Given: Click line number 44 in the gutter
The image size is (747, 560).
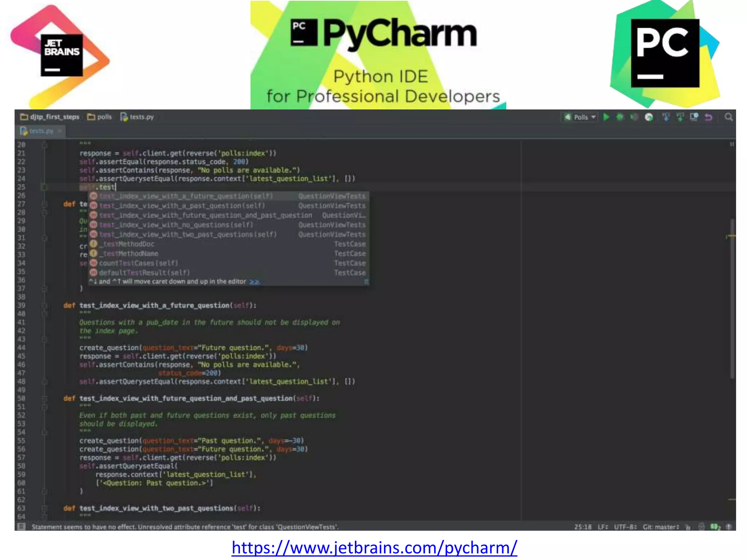Looking at the screenshot, I should pyautogui.click(x=21, y=348).
